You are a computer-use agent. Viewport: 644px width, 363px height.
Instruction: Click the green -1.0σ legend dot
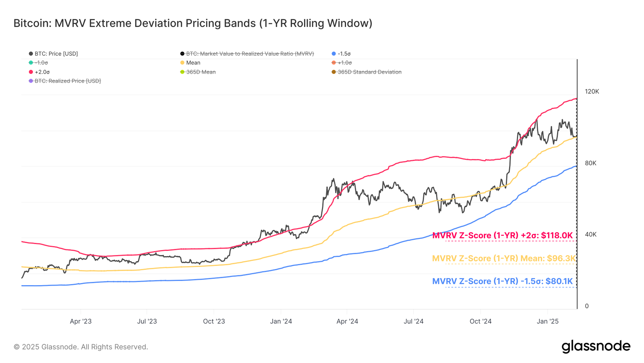(30, 63)
